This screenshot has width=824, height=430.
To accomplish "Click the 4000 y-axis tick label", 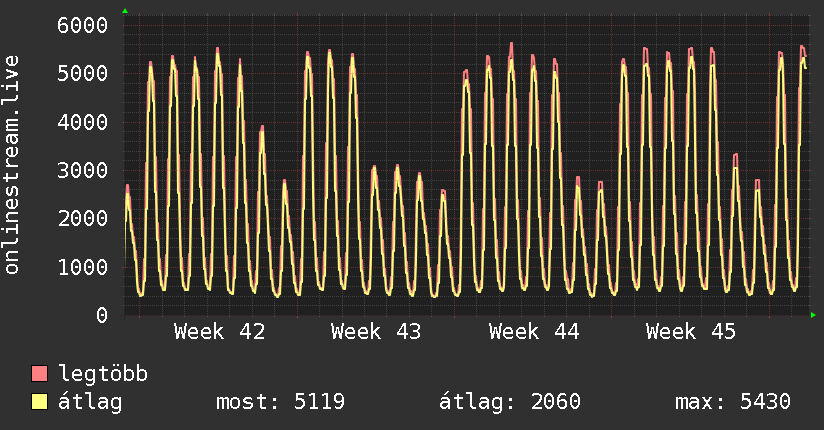I will [x=81, y=122].
